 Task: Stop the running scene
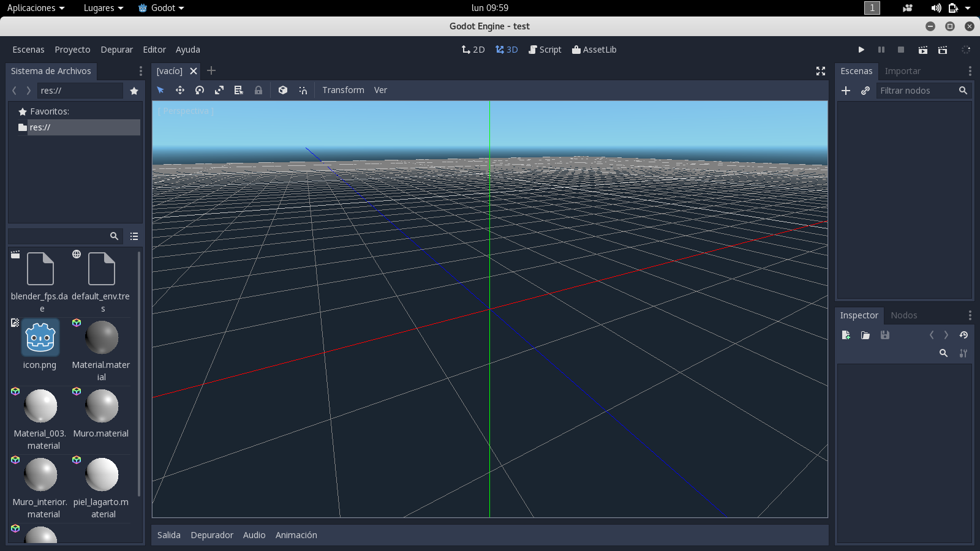pos(901,50)
